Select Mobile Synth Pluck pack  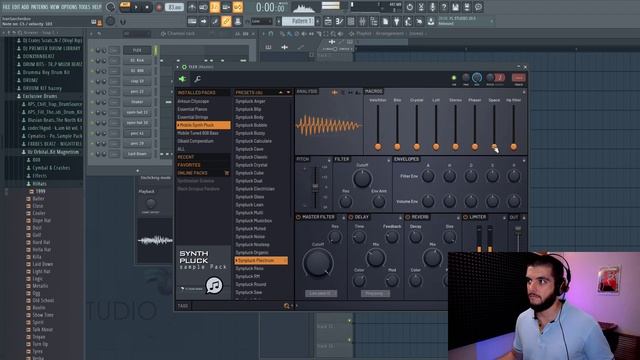coord(203,125)
